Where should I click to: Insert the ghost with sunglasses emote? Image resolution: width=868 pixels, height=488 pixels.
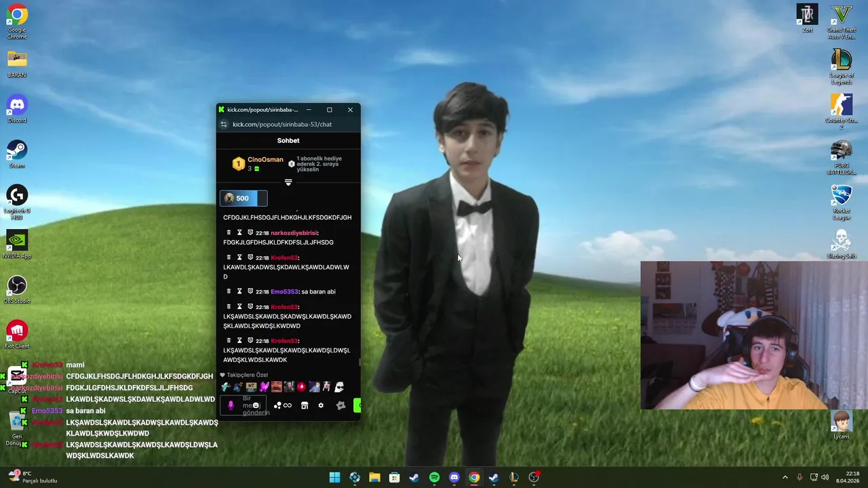(339, 387)
